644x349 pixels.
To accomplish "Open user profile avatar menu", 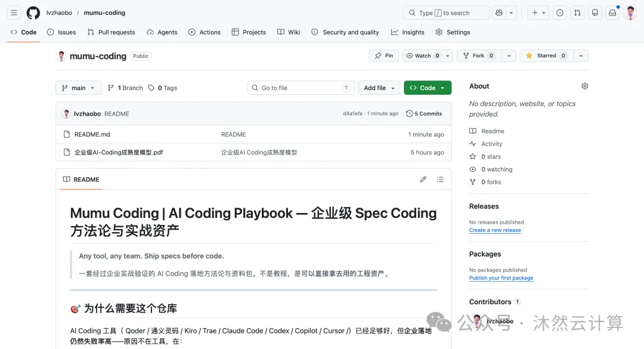I will (630, 13).
